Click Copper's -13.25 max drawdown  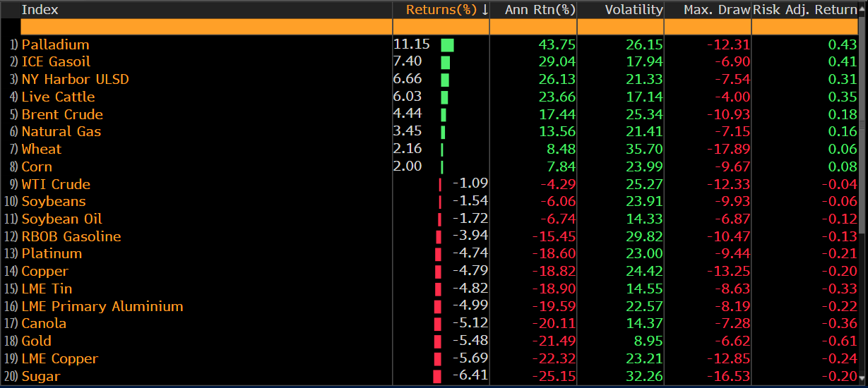(x=729, y=272)
